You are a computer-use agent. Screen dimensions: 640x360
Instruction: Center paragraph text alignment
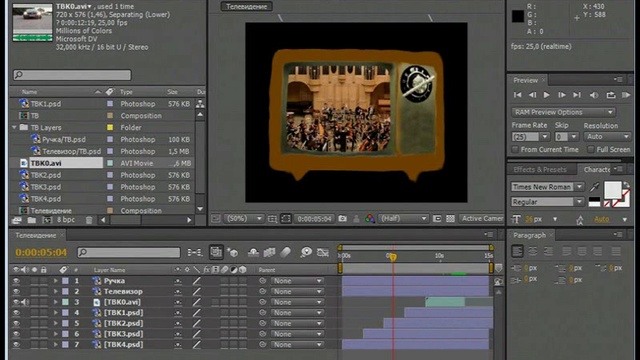tap(533, 251)
